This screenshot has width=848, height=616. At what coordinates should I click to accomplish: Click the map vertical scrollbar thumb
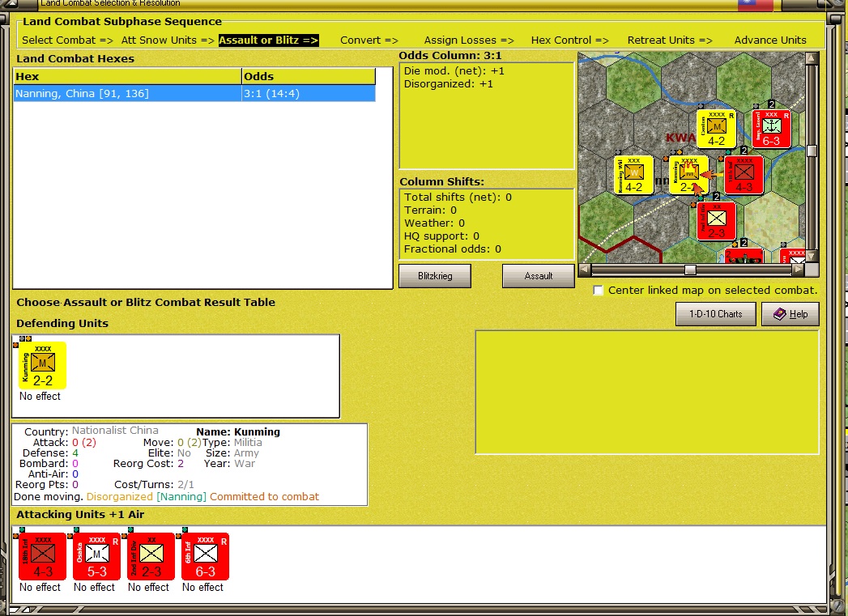pos(812,151)
